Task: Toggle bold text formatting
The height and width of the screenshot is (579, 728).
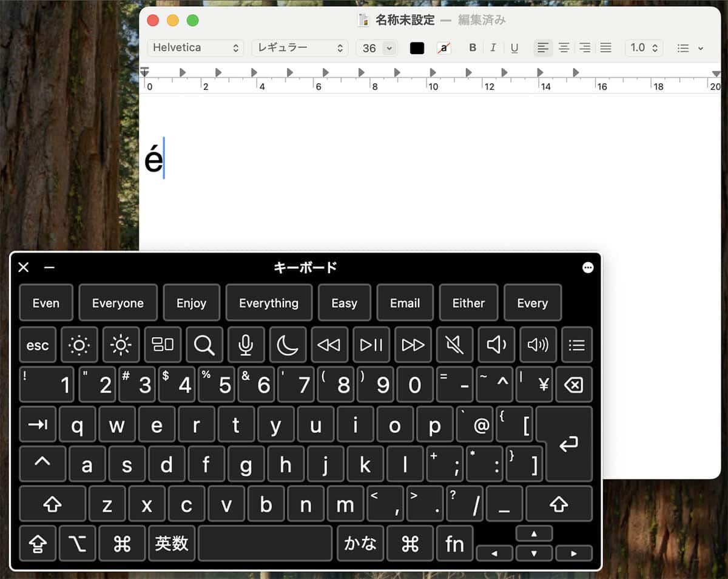Action: point(473,48)
